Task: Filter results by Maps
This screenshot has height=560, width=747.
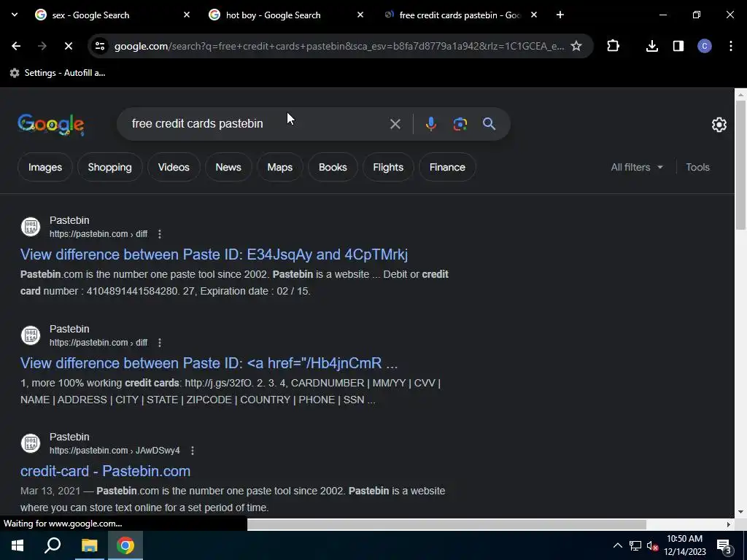Action: [x=279, y=167]
